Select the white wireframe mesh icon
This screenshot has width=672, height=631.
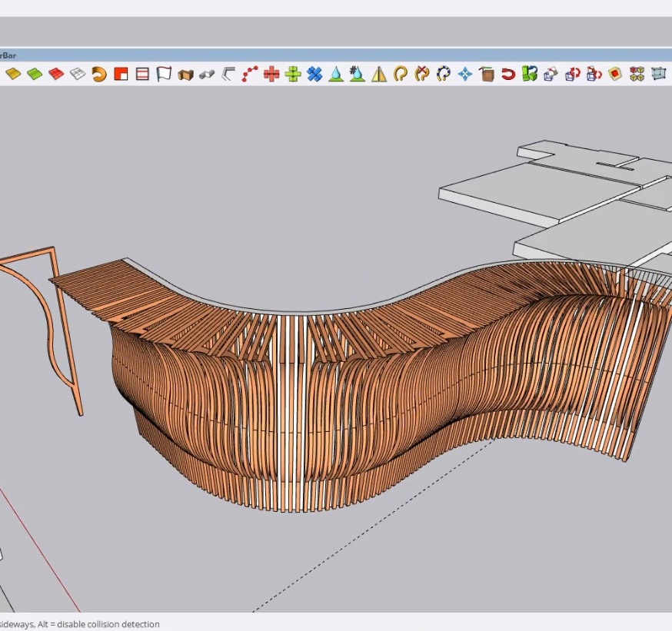pyautogui.click(x=78, y=74)
